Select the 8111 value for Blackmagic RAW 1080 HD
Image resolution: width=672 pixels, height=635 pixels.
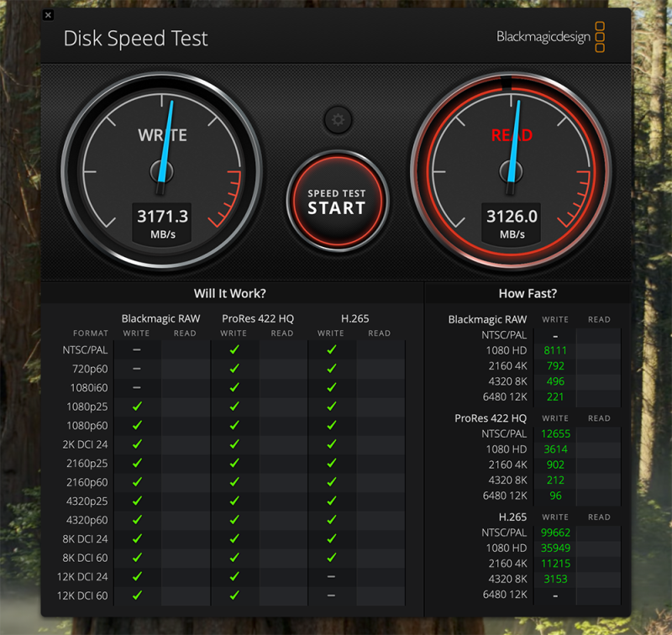click(555, 350)
